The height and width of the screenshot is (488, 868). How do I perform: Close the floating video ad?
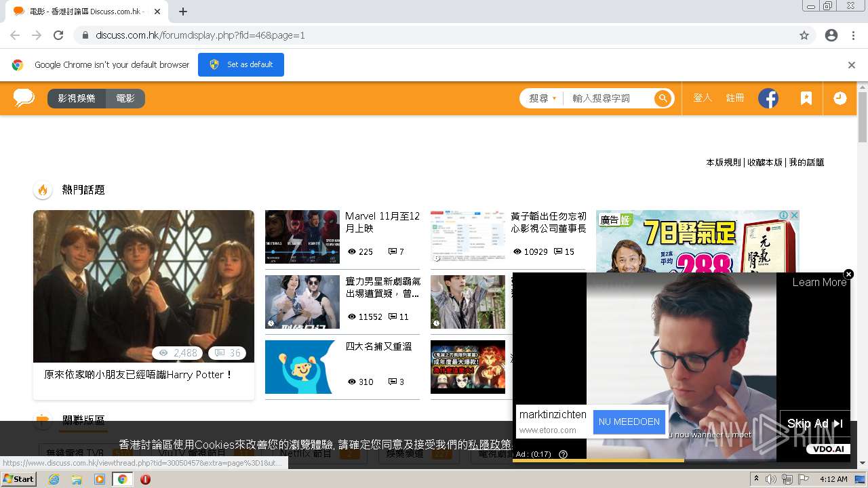point(848,274)
